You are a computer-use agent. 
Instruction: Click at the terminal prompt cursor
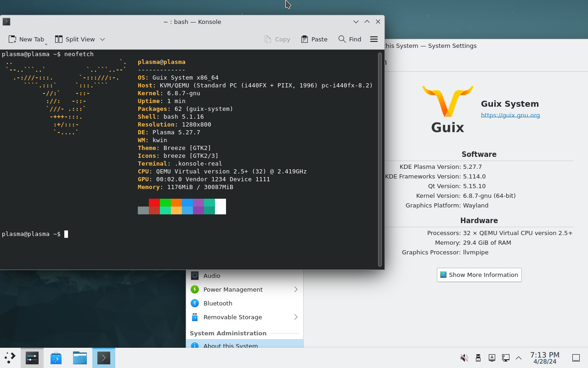click(66, 234)
